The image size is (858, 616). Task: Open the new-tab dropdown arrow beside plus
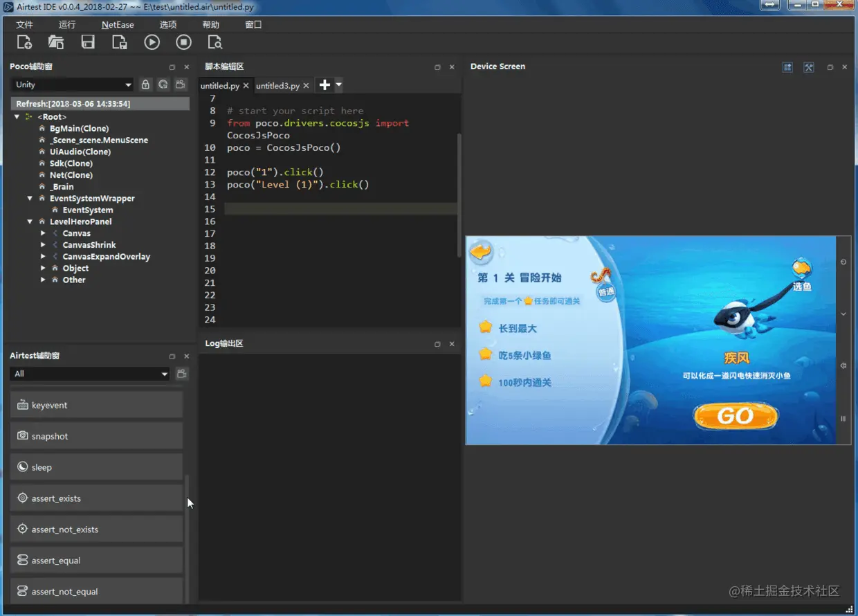point(338,85)
